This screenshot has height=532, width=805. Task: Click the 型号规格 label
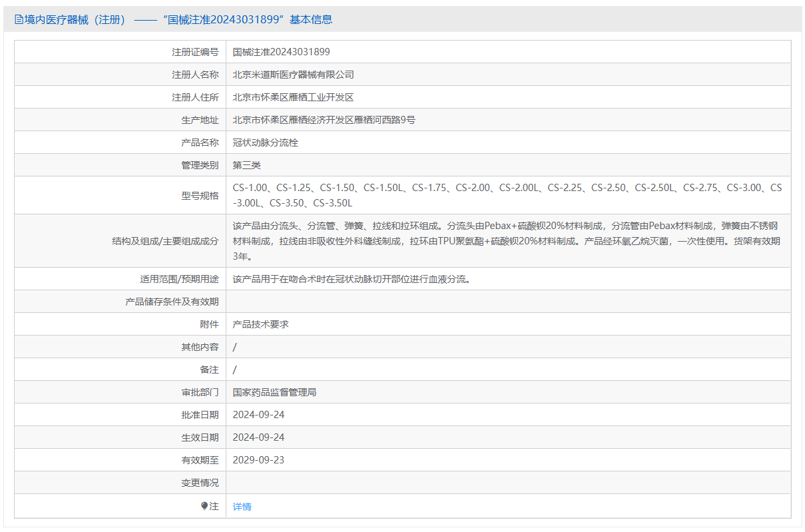pos(200,195)
